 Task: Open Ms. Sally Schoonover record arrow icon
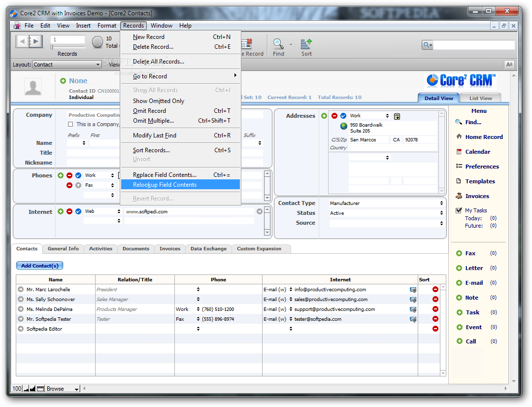pos(21,299)
